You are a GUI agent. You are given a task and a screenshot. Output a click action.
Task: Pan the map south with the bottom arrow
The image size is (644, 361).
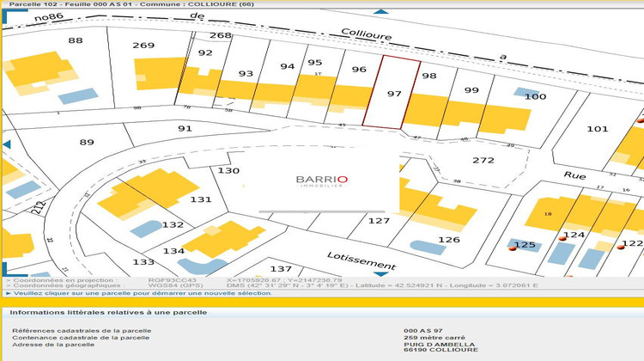click(380, 274)
